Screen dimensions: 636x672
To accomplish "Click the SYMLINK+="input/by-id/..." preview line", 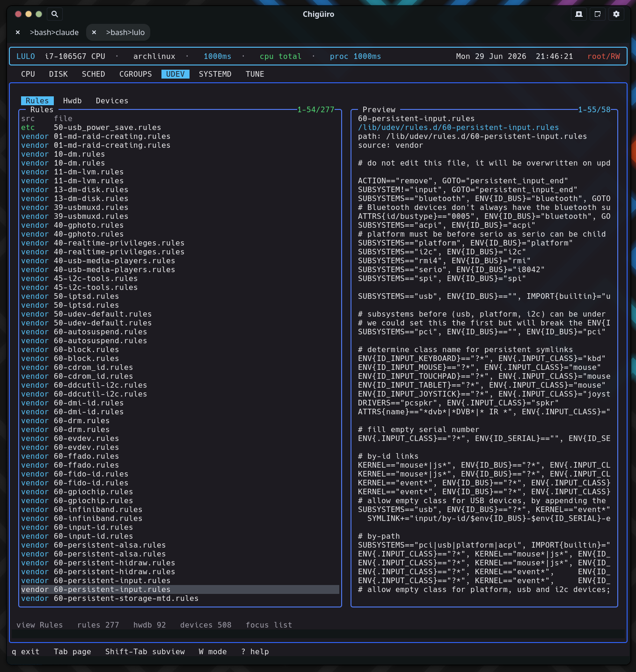I will pos(489,518).
